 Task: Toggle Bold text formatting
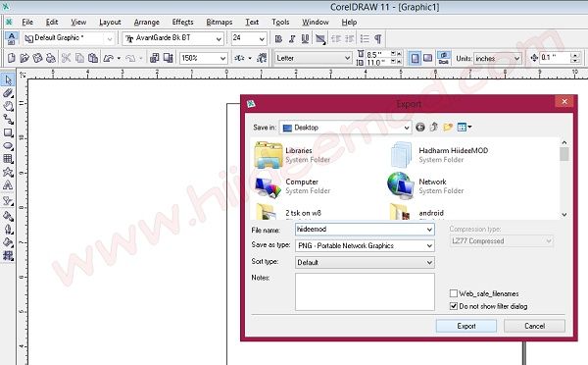278,38
